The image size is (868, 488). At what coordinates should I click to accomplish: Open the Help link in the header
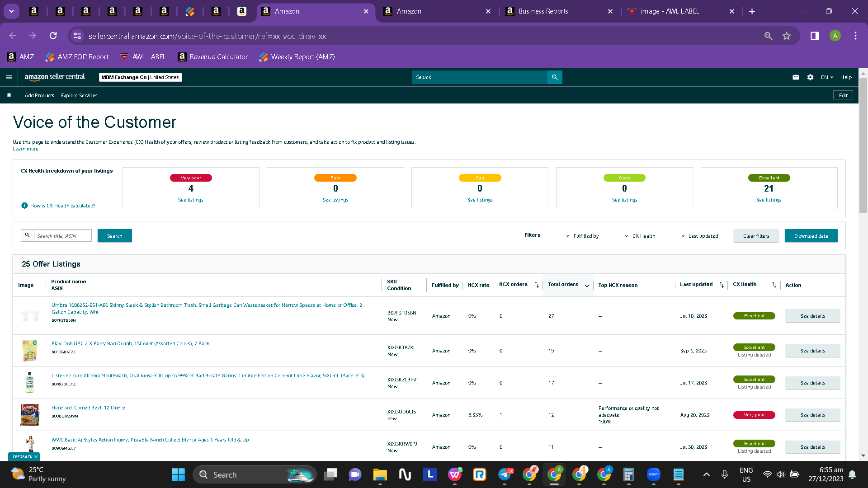click(846, 77)
